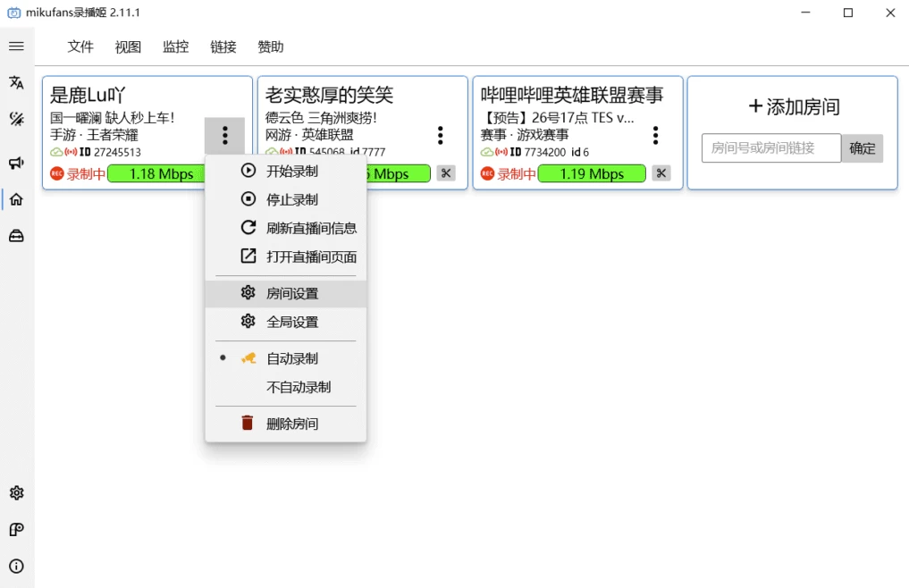Viewport: 909px width, 588px height.
Task: Select the 自动录制 radio option
Action: point(291,358)
